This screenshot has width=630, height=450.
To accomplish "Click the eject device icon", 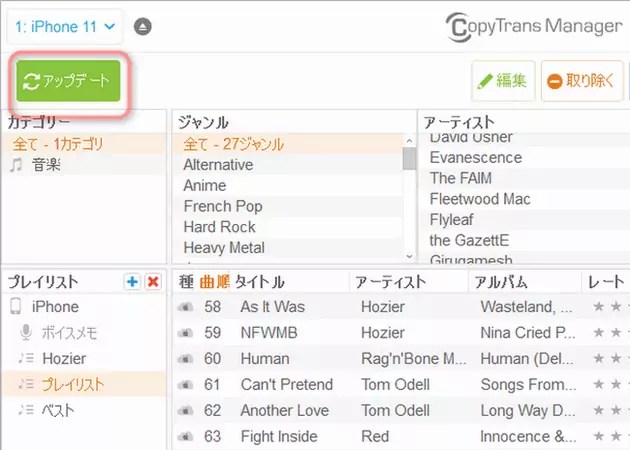I will 143,27.
